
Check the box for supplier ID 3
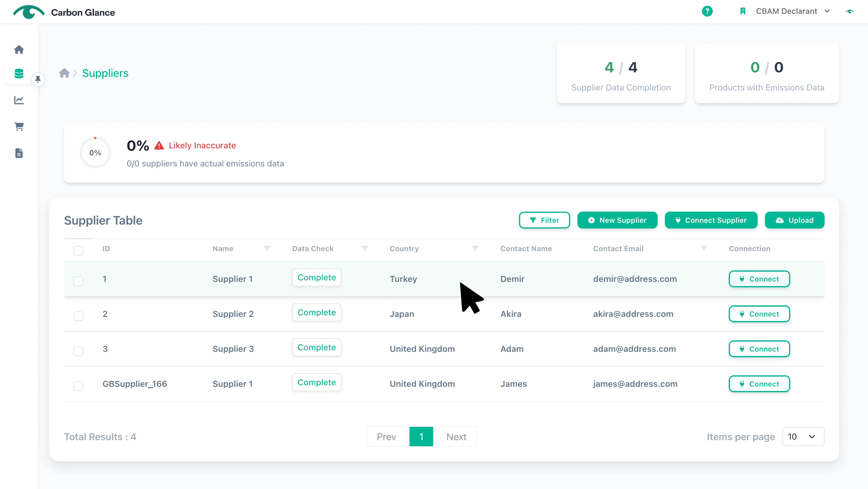(x=78, y=351)
